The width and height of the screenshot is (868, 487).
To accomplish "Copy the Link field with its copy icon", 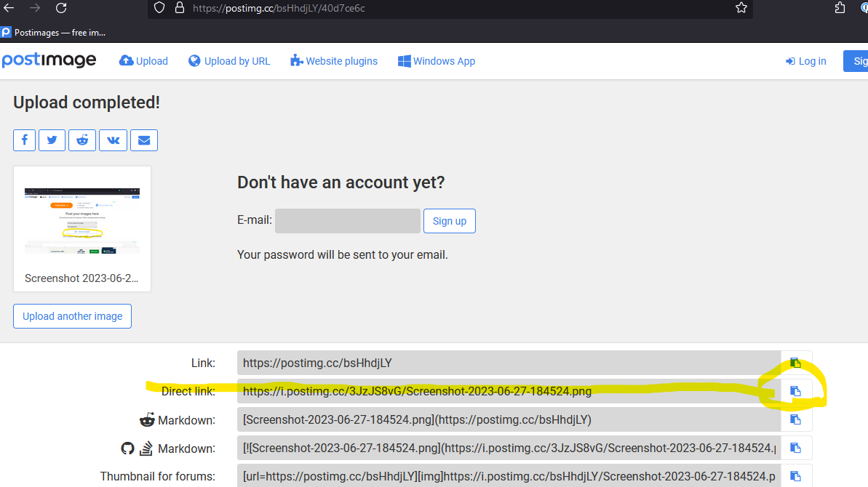I will pos(795,363).
